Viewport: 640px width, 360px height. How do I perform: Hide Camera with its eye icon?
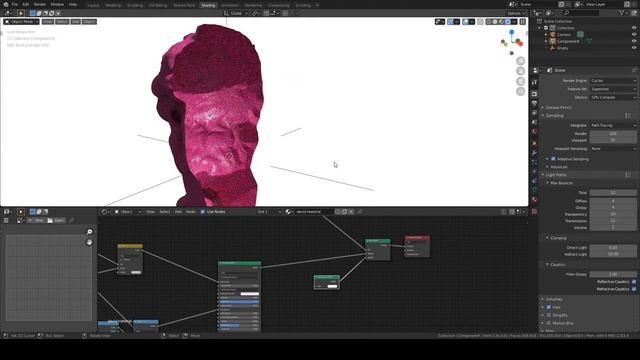coord(634,35)
